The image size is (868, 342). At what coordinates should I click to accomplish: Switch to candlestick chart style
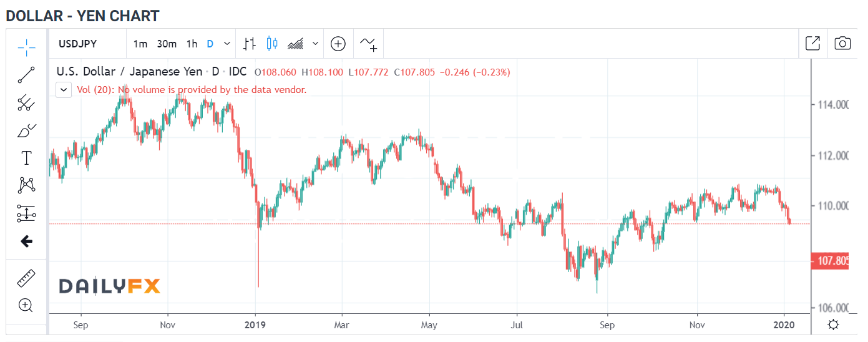(272, 44)
